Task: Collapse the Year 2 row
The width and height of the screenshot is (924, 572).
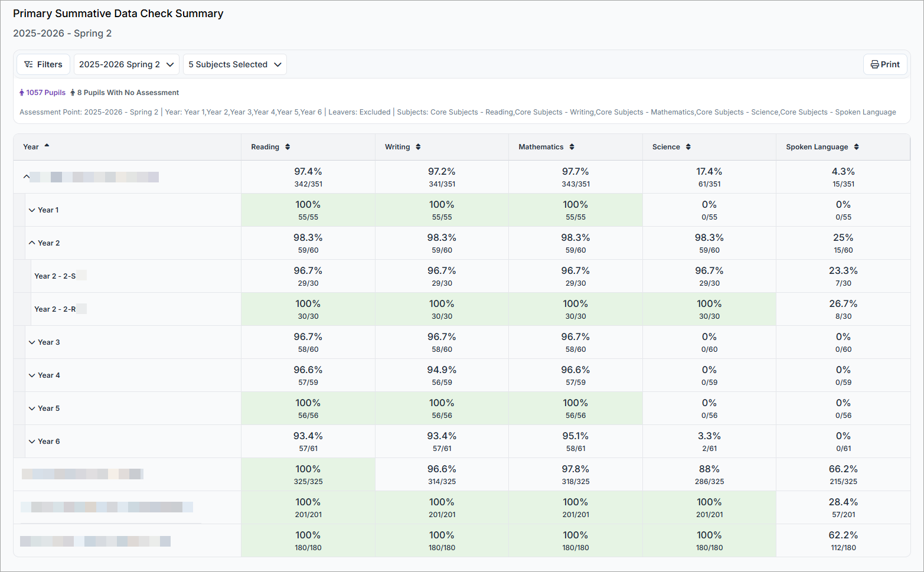Action: 32,243
